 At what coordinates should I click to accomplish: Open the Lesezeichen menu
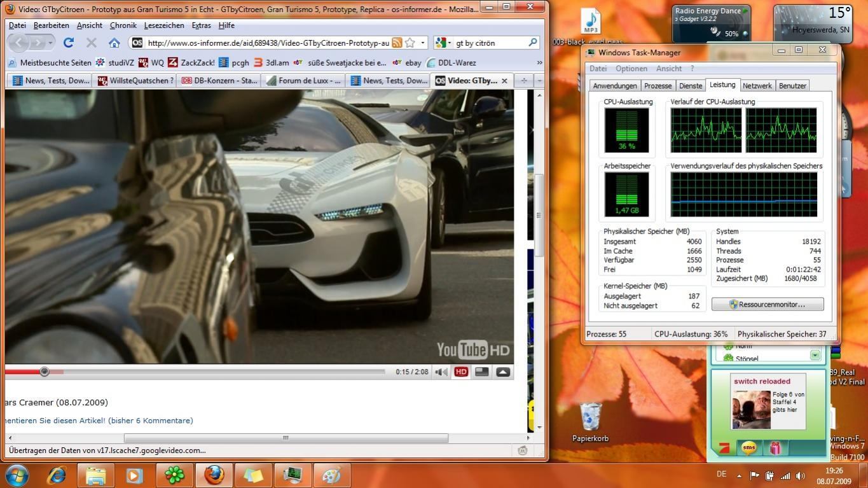pyautogui.click(x=164, y=25)
